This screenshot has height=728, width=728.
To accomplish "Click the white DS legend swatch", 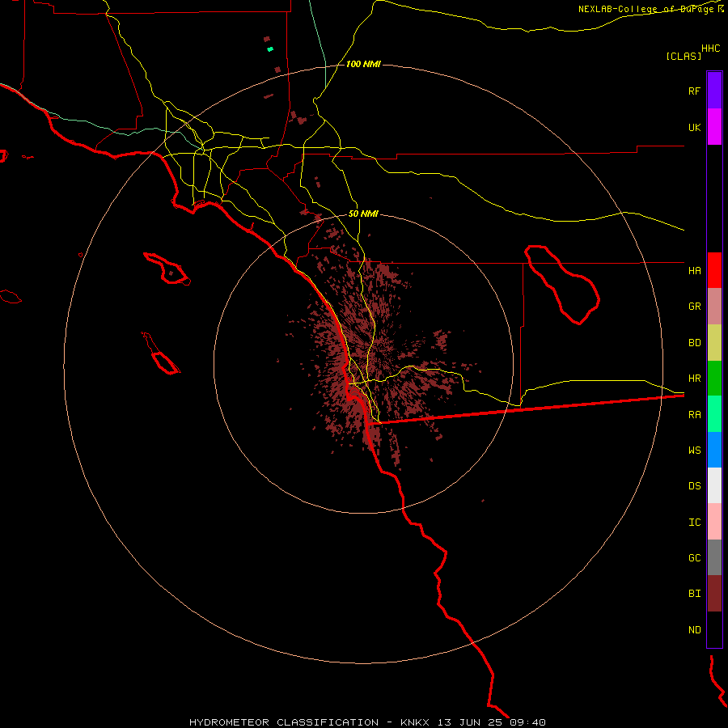I will click(x=714, y=485).
